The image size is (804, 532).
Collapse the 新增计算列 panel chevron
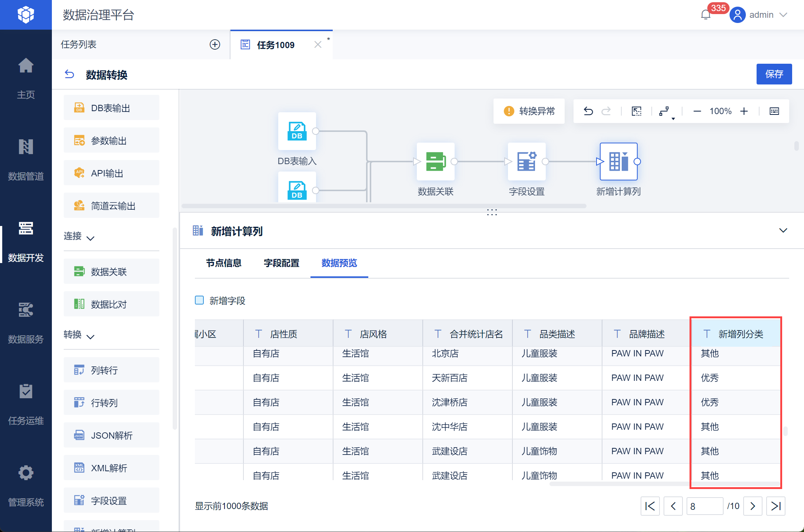click(783, 230)
